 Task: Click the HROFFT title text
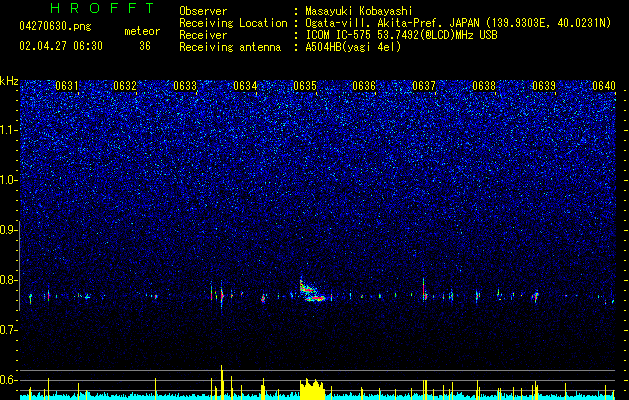pos(103,8)
